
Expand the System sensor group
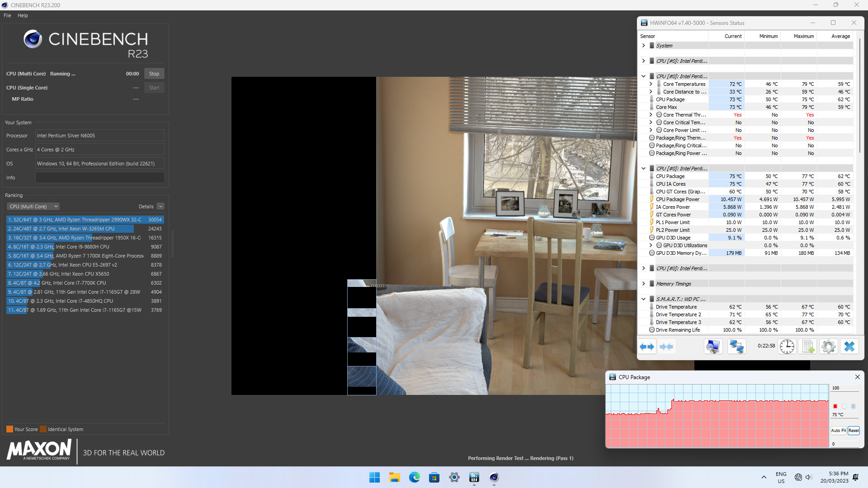(643, 46)
